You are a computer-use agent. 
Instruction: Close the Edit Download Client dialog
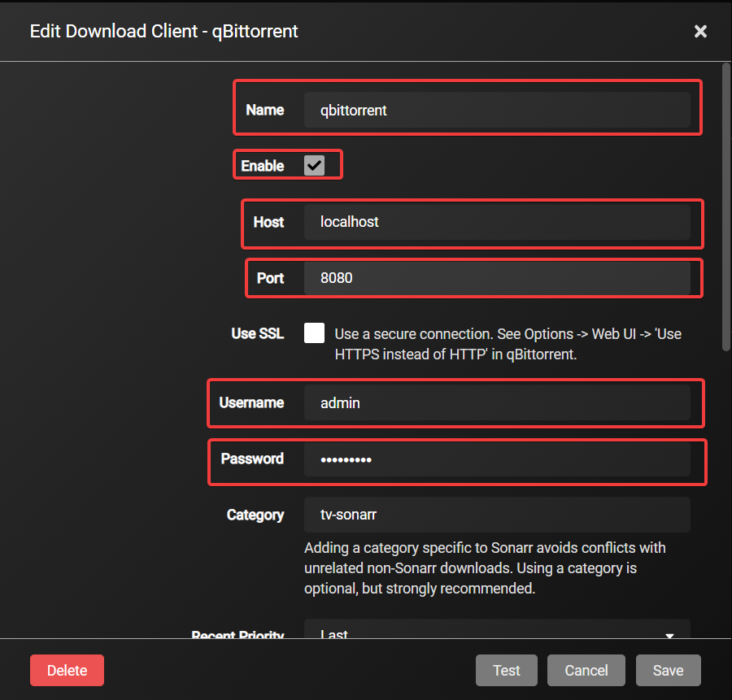point(700,31)
